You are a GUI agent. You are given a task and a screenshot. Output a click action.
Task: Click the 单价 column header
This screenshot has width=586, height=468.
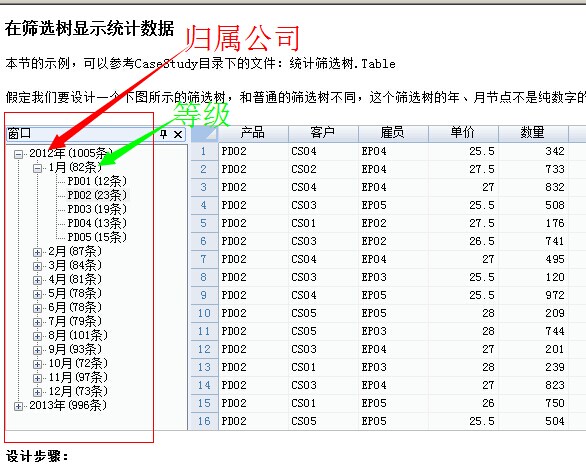463,133
